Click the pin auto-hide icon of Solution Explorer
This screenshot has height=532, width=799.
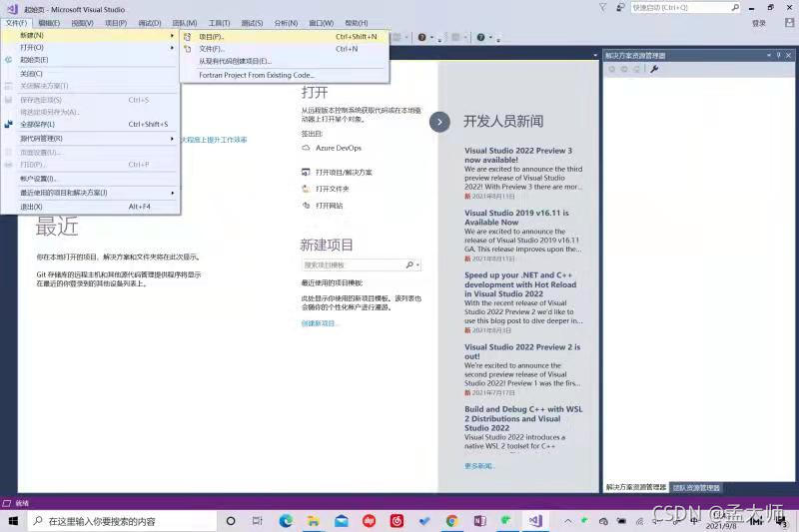click(x=779, y=55)
